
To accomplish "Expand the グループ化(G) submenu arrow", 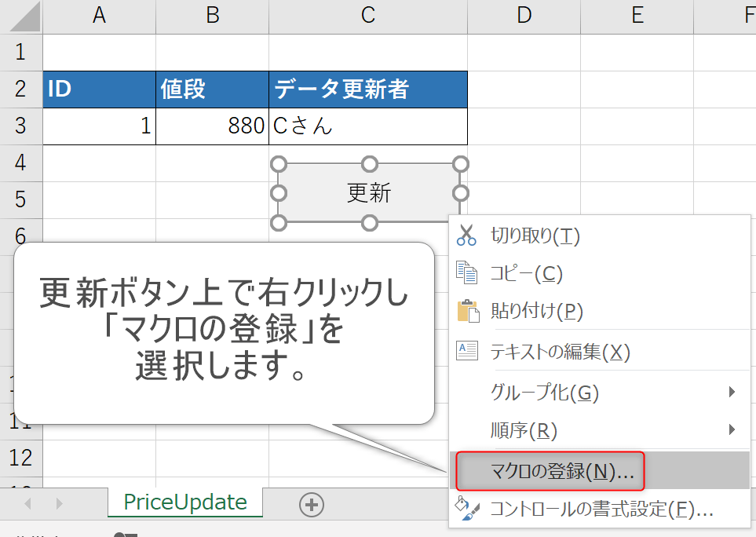I will (732, 392).
